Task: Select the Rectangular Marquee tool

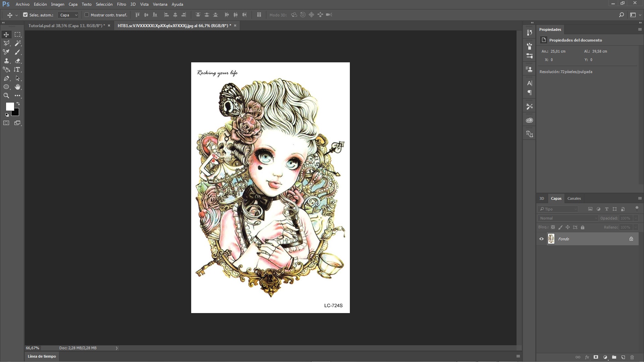Action: pos(17,35)
